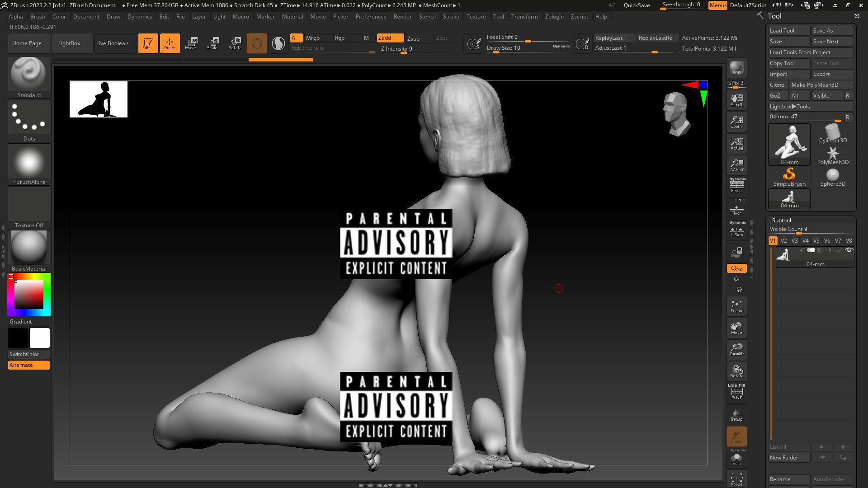Select the Sphere3D tool
The height and width of the screenshot is (488, 868).
pyautogui.click(x=832, y=177)
